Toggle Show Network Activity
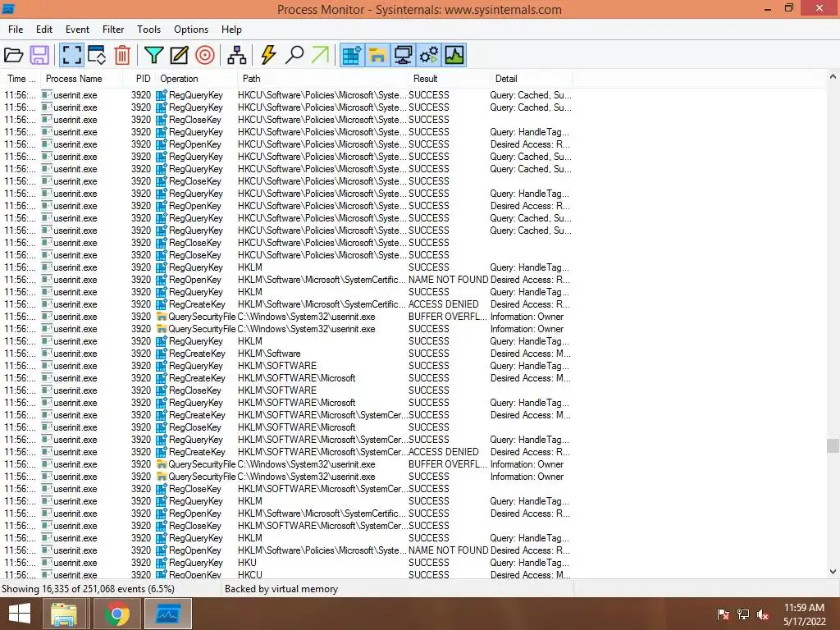 (403, 55)
